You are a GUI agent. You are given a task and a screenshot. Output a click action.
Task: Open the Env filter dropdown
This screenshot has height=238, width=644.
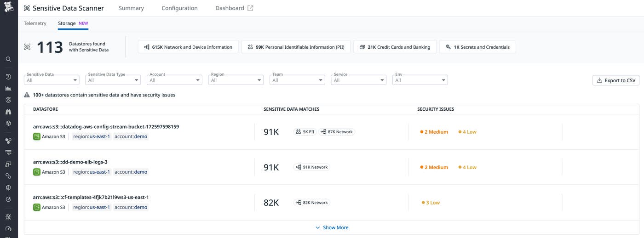[x=420, y=80]
